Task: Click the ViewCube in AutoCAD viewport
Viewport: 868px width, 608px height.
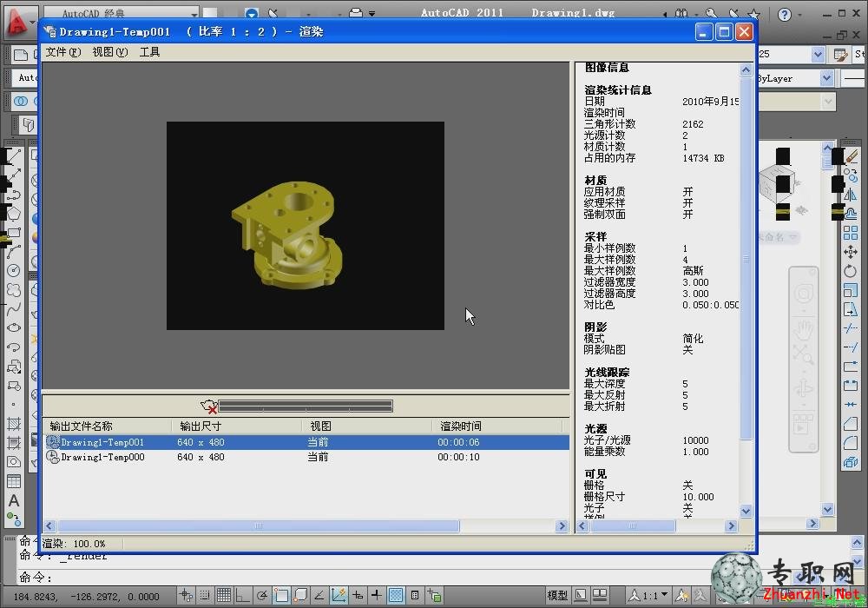Action: (x=778, y=186)
